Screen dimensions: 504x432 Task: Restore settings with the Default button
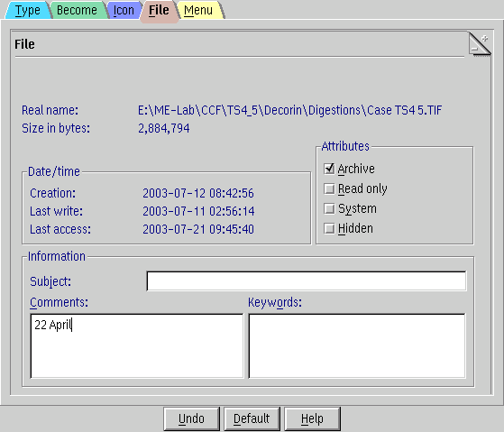click(252, 418)
